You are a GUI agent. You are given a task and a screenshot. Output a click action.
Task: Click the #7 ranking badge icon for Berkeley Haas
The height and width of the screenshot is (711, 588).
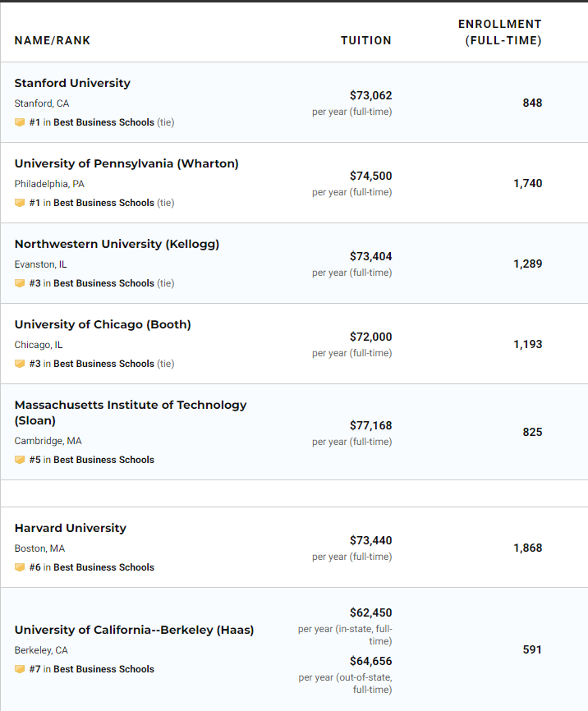tap(20, 669)
